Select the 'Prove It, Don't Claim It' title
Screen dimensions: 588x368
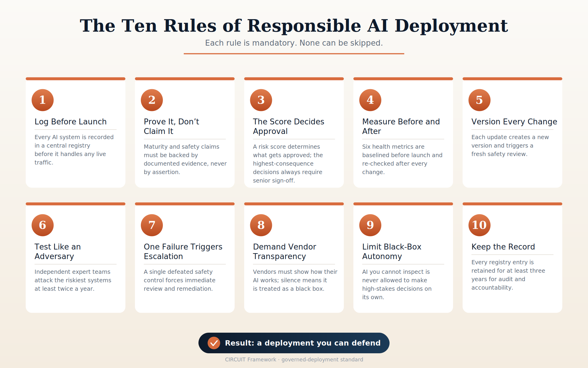tap(171, 126)
